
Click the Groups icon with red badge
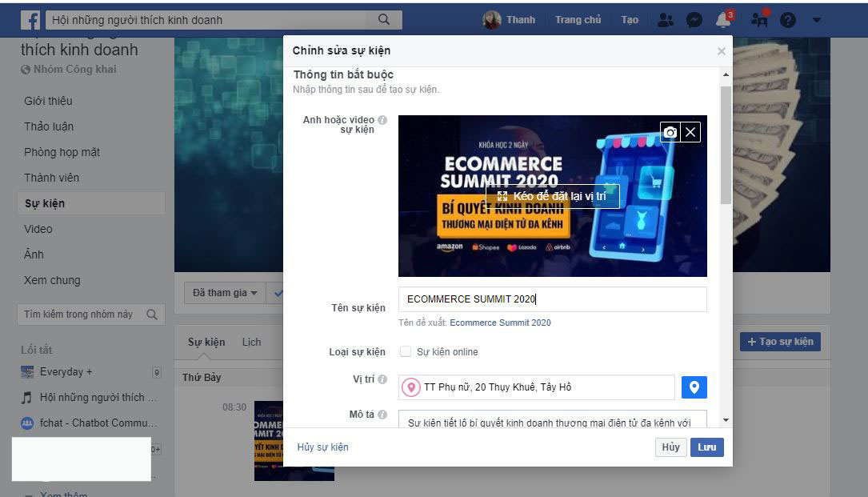point(758,19)
